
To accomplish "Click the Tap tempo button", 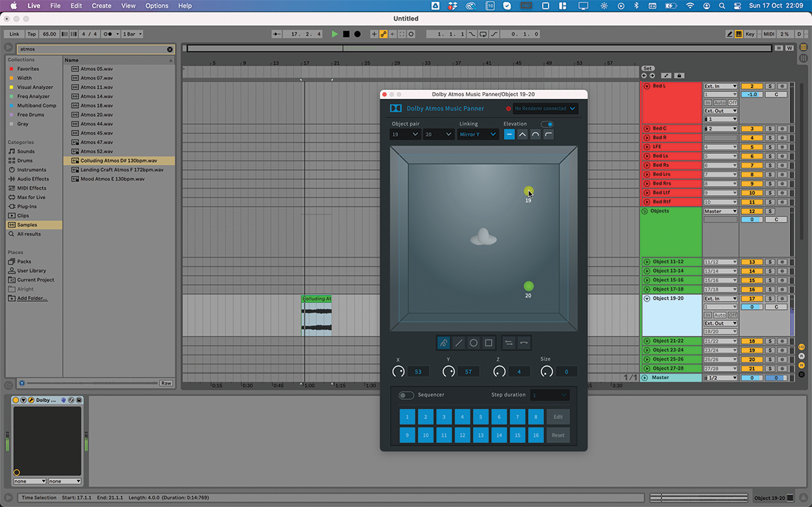I will point(30,33).
